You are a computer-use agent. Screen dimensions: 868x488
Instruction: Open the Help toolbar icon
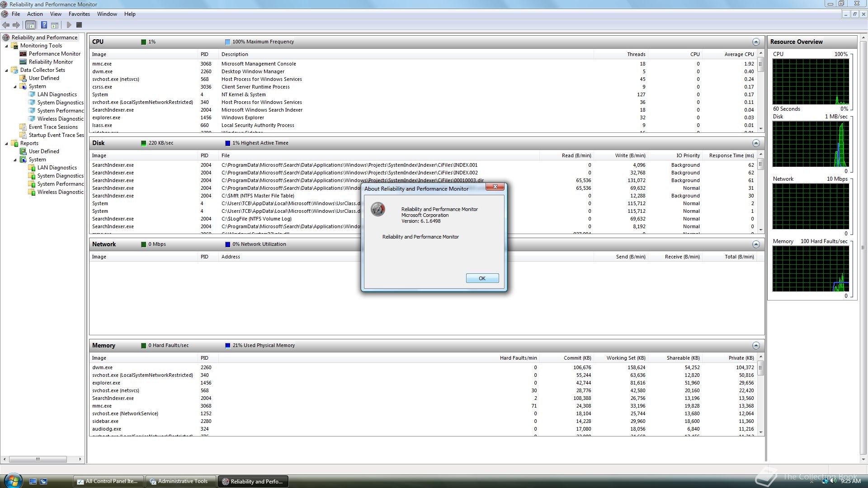click(44, 25)
